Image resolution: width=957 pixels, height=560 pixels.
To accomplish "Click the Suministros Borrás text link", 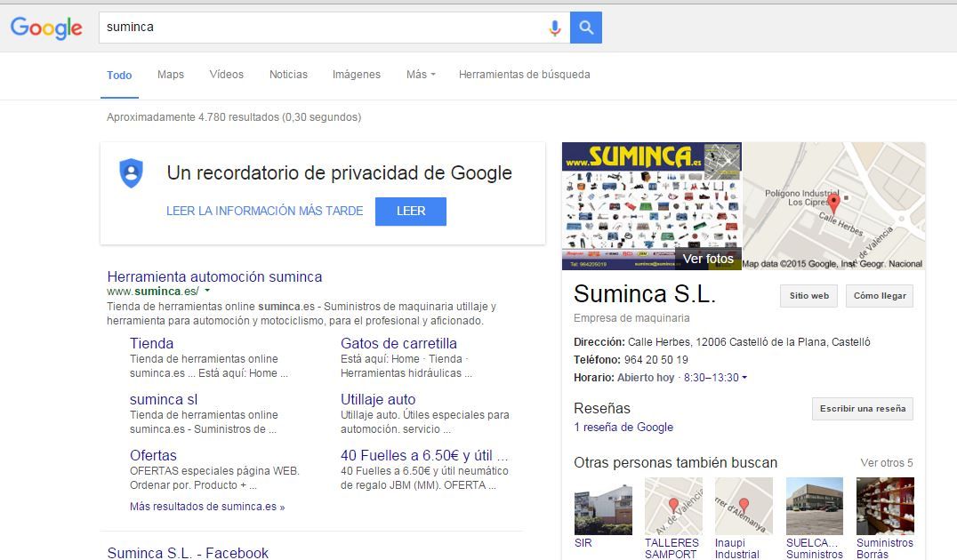I will point(885,548).
